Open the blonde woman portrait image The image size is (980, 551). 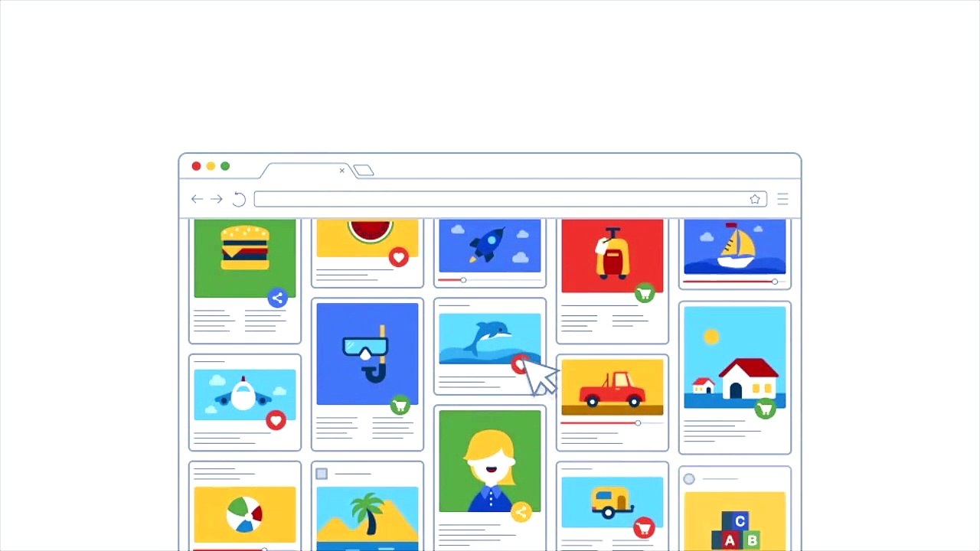point(490,461)
